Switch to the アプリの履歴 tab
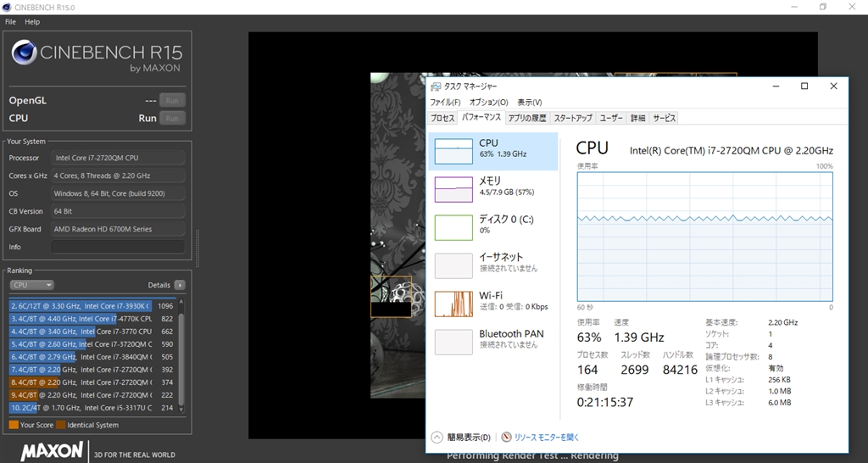Viewport: 868px width, 463px height. [x=527, y=118]
